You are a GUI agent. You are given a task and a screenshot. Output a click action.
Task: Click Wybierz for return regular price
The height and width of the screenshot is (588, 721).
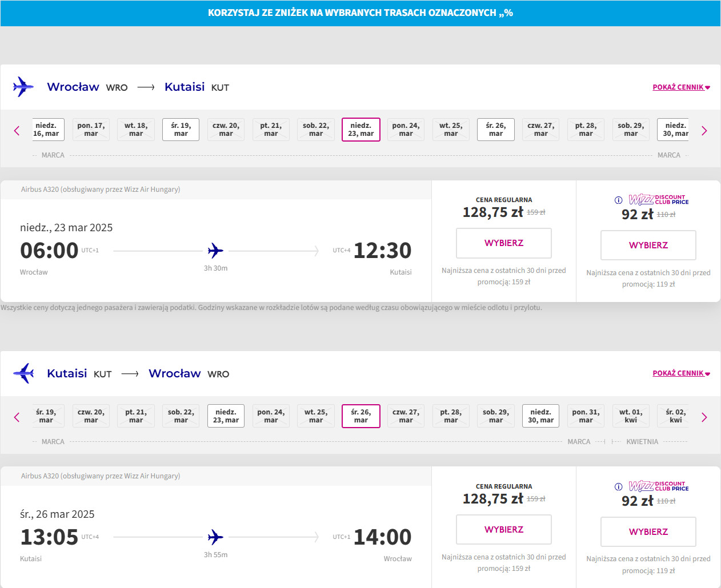click(x=504, y=530)
